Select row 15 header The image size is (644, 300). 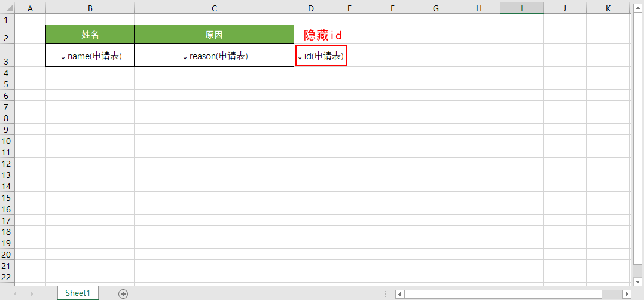click(x=7, y=197)
